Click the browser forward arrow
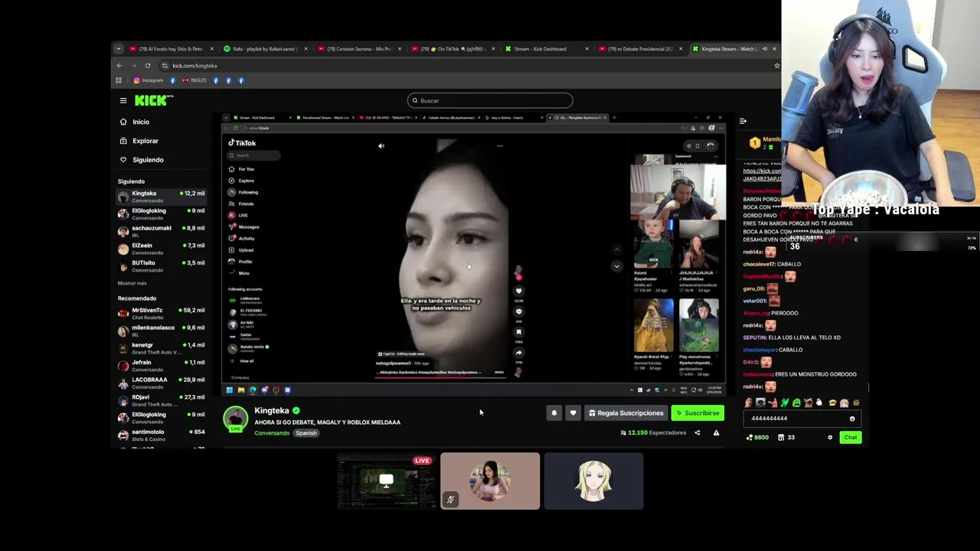The width and height of the screenshot is (980, 551). (133, 66)
